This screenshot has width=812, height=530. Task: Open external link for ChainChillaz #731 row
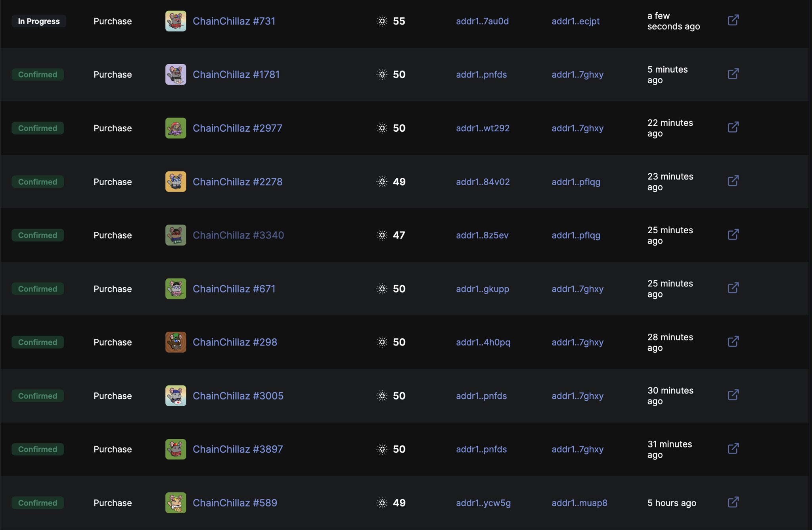coord(733,20)
